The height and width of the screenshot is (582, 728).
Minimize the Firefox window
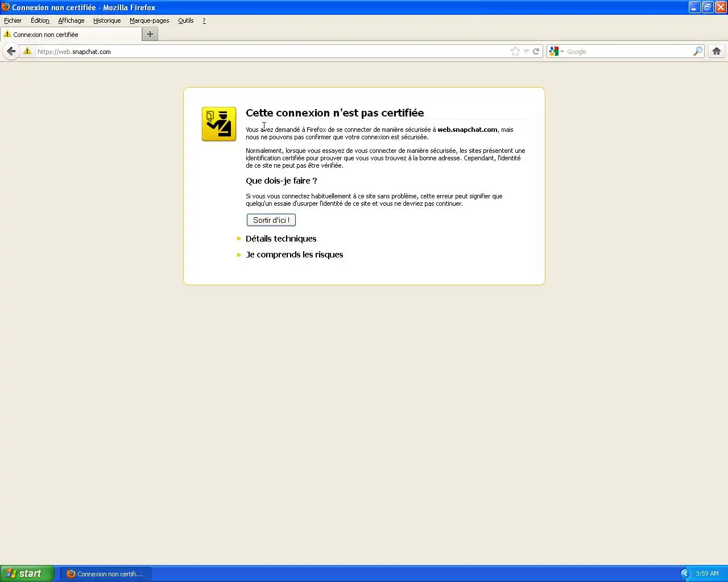[x=694, y=7]
